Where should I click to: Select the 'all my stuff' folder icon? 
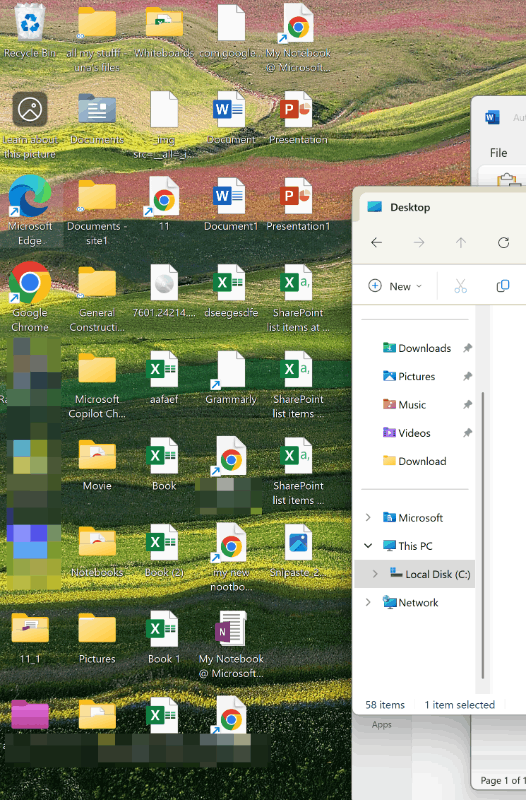click(97, 38)
